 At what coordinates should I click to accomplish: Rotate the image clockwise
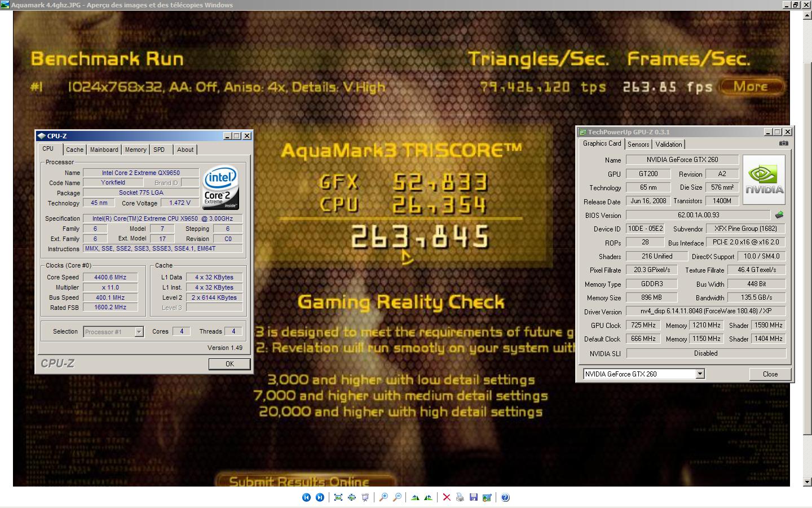point(415,497)
